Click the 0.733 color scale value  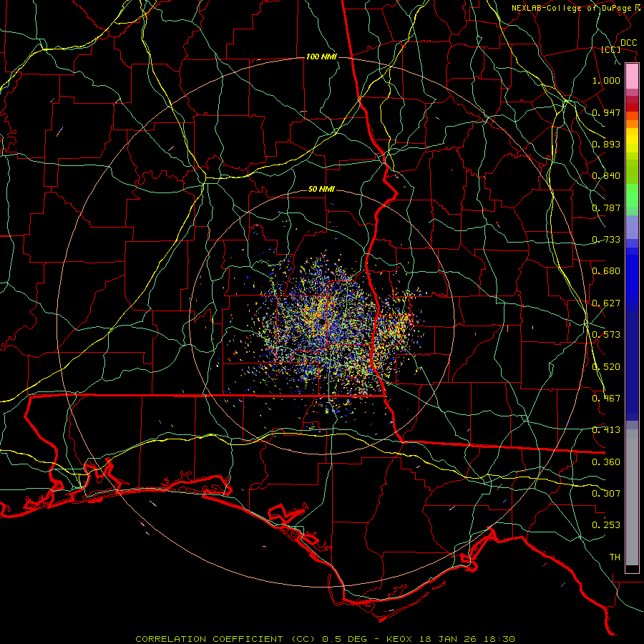point(606,240)
